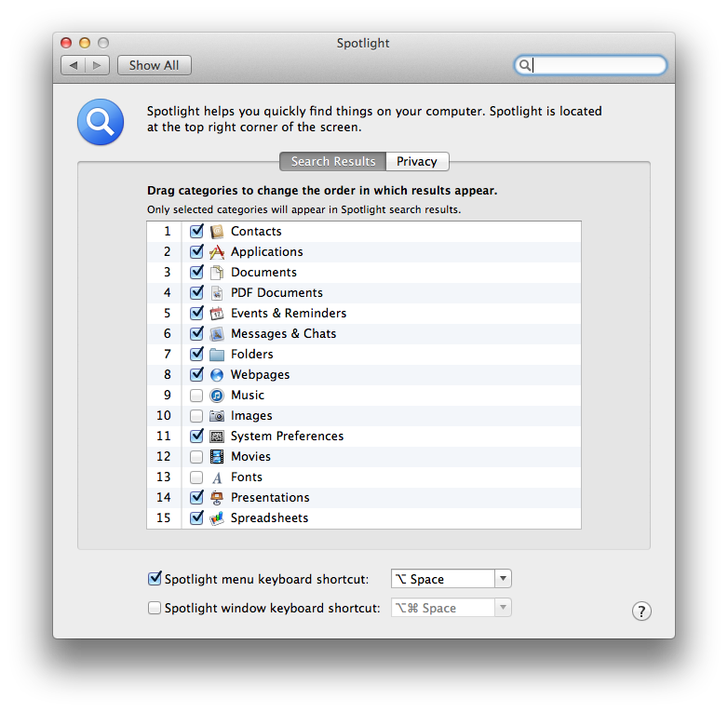Select the Presentations row label
Screen dimensions: 728x712
point(270,498)
